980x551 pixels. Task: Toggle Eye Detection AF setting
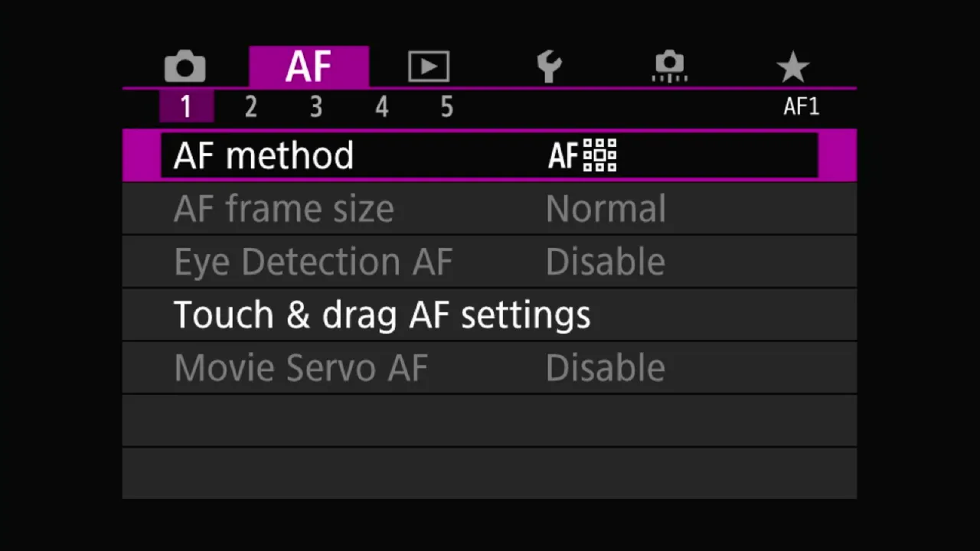489,262
